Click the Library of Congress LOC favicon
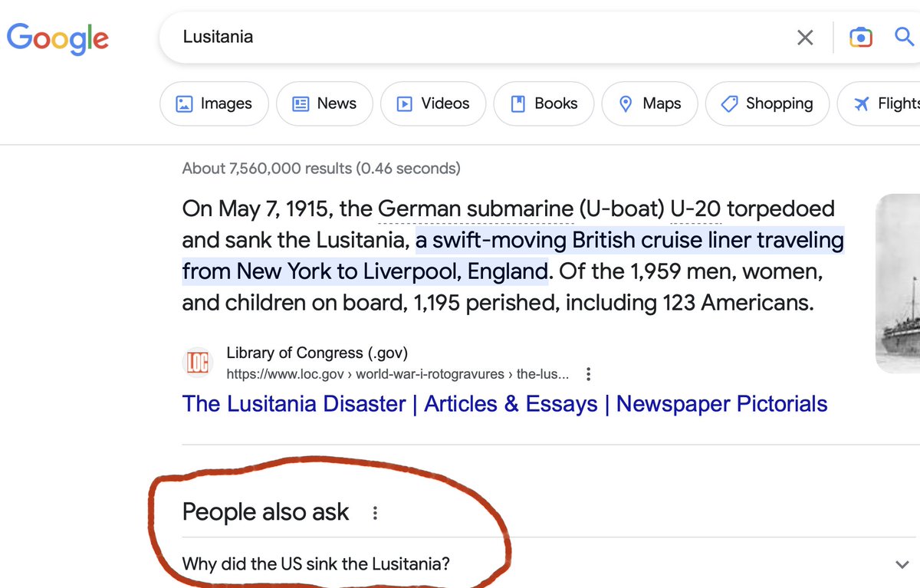The height and width of the screenshot is (588, 920). coord(198,363)
